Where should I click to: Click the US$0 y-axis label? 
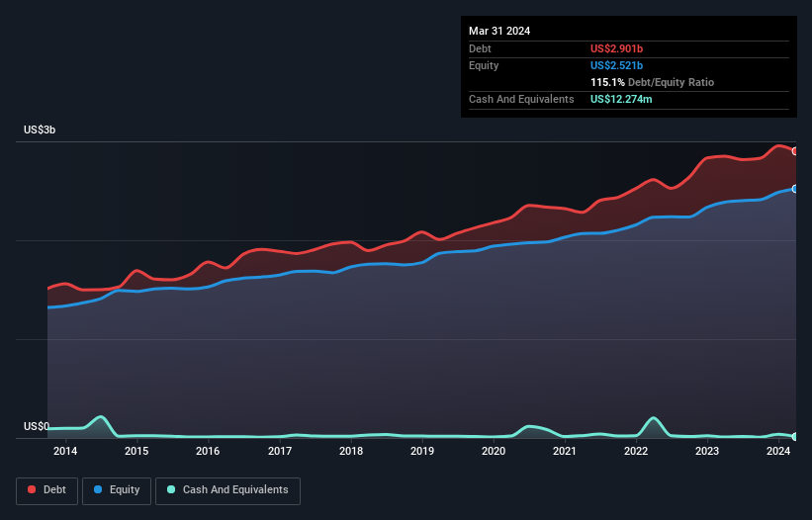tap(37, 427)
